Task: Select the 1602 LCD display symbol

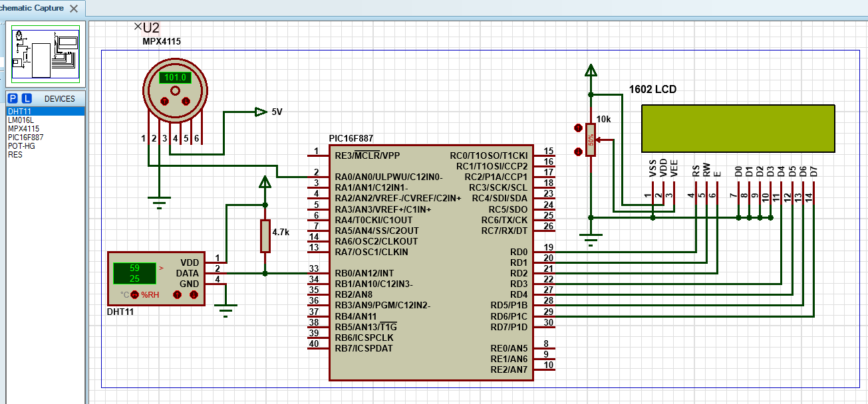Action: click(x=738, y=130)
